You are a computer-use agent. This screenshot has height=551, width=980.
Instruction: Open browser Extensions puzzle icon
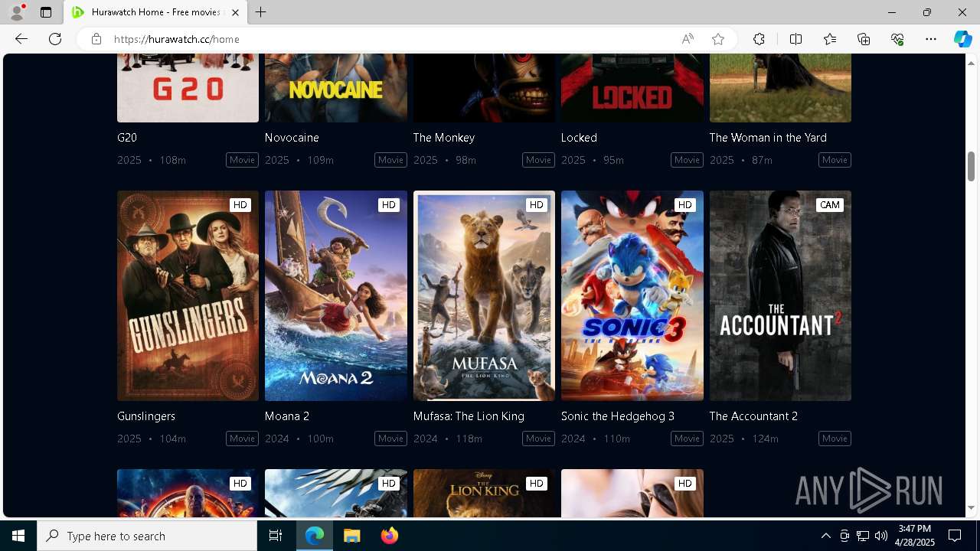(x=759, y=39)
